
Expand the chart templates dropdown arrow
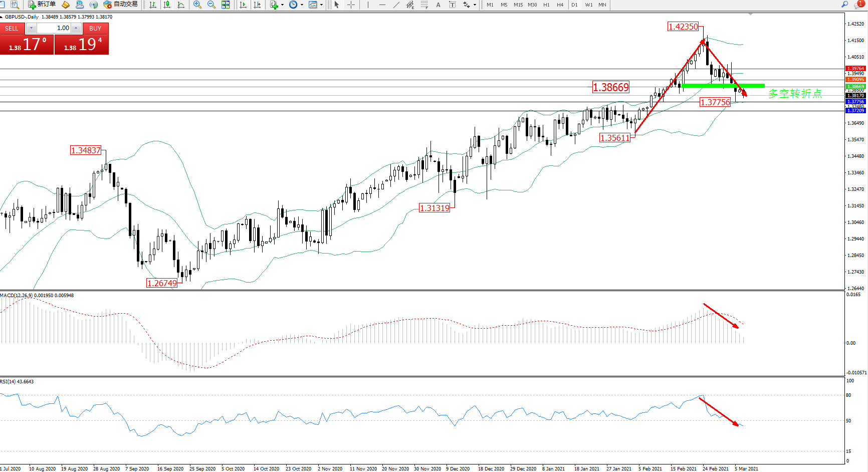coord(321,5)
